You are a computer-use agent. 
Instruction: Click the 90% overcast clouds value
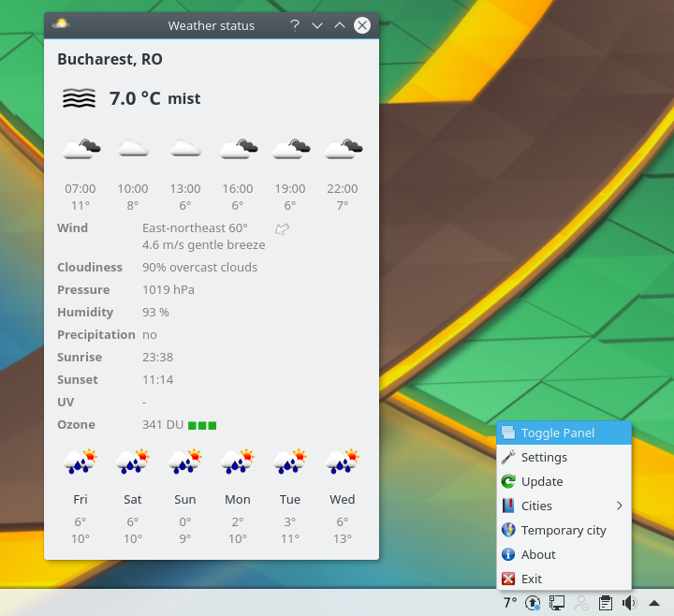tap(200, 268)
